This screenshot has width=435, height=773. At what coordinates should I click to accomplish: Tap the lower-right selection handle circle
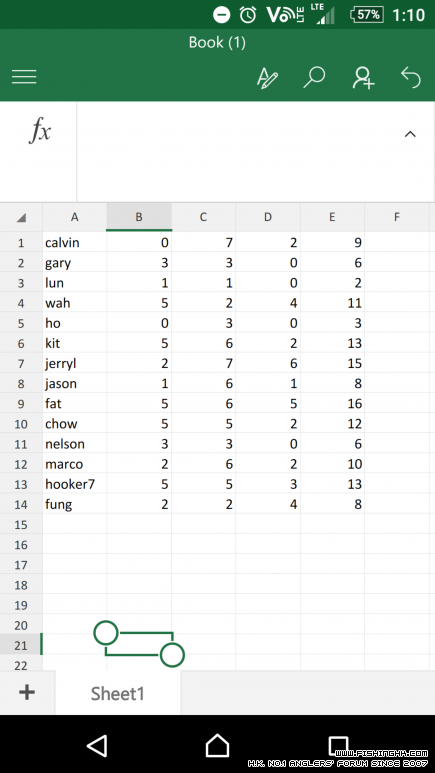(x=172, y=655)
